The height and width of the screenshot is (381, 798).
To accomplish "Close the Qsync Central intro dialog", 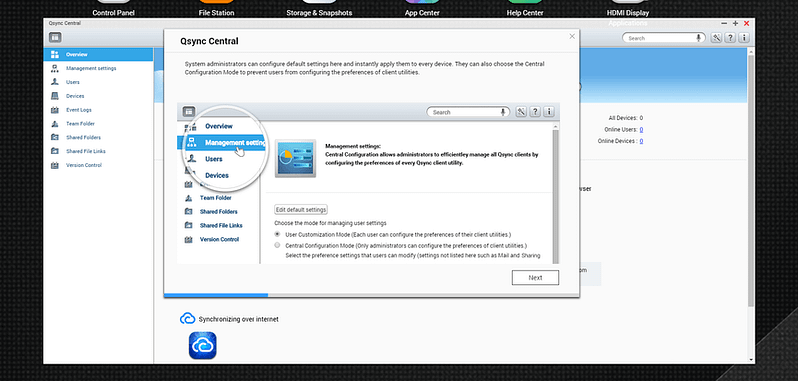I will (572, 36).
